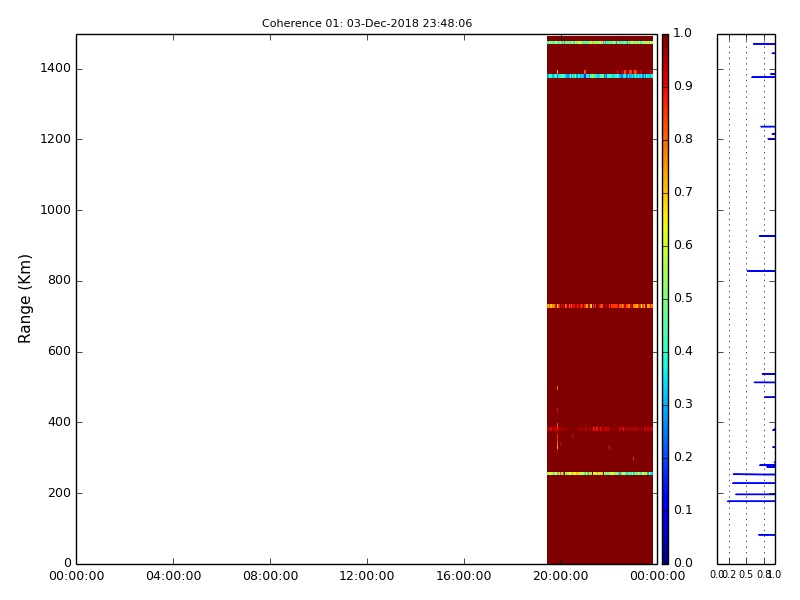Screen dimensions: 800x600
Task: Click the orange coherence band near 730 km
Action: pyautogui.click(x=600, y=306)
